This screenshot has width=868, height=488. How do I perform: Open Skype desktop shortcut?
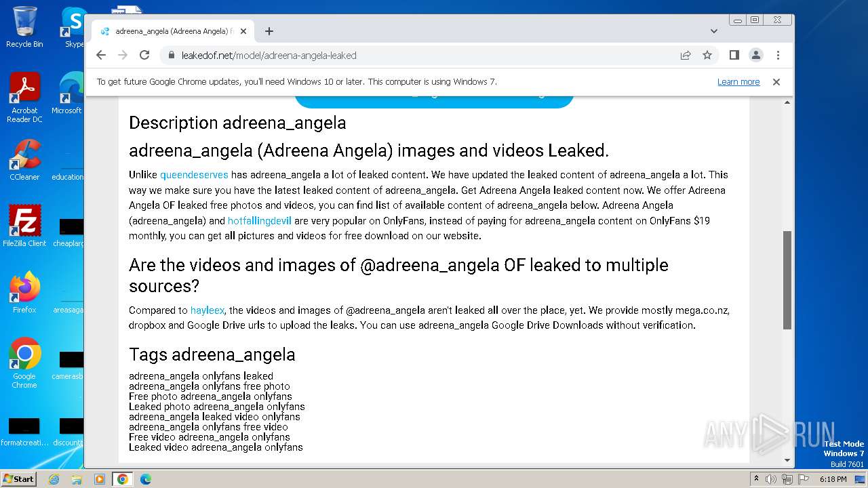pyautogui.click(x=73, y=27)
